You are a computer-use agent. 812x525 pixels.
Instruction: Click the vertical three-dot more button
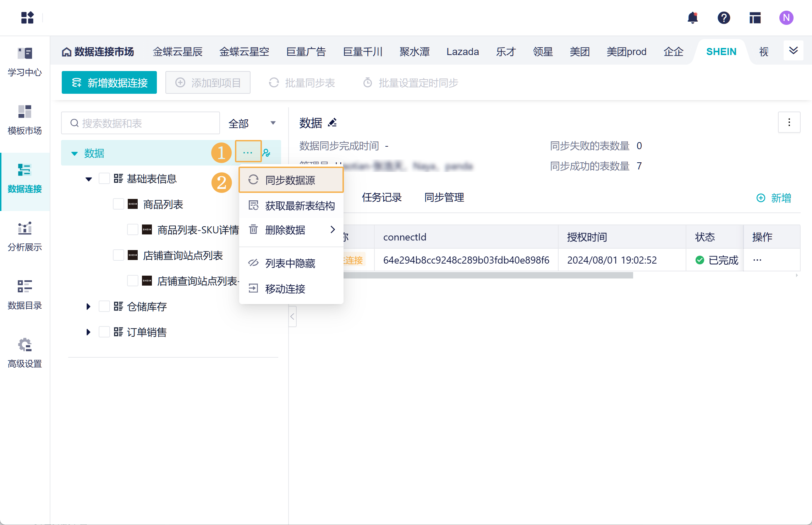pyautogui.click(x=789, y=123)
